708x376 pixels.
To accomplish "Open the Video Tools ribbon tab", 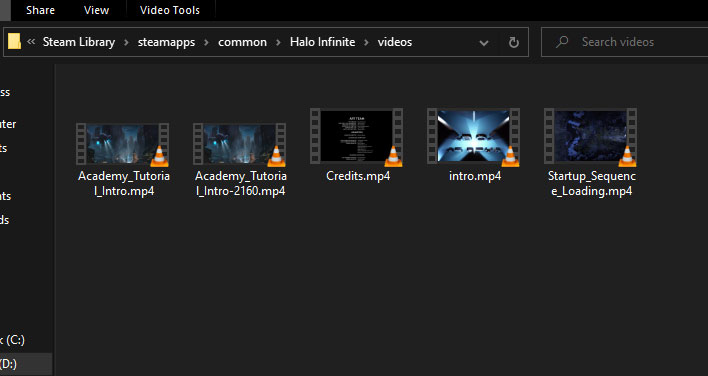I will 170,10.
